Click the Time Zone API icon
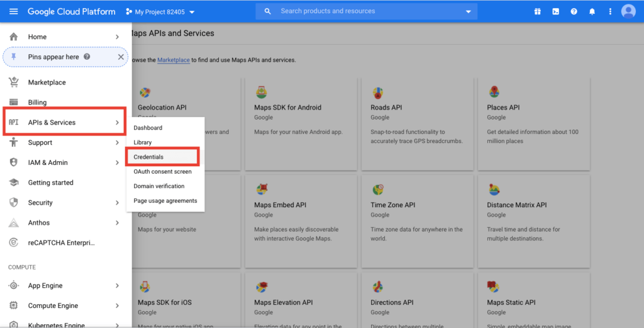The width and height of the screenshot is (644, 328). tap(378, 189)
